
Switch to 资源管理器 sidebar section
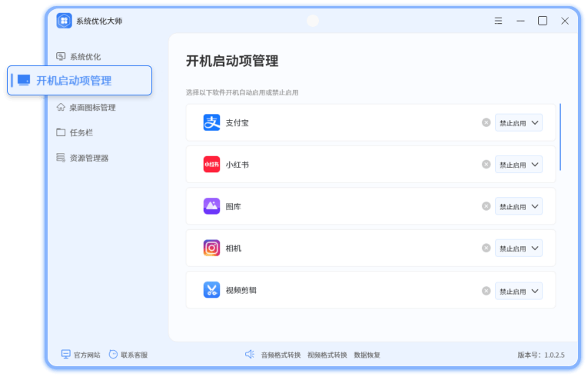(x=82, y=158)
